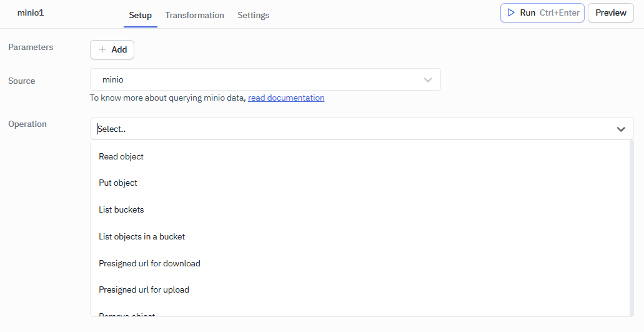Screen dimensions: 644x332
Task: Click the Operation Select.. input field
Action: tap(350, 129)
